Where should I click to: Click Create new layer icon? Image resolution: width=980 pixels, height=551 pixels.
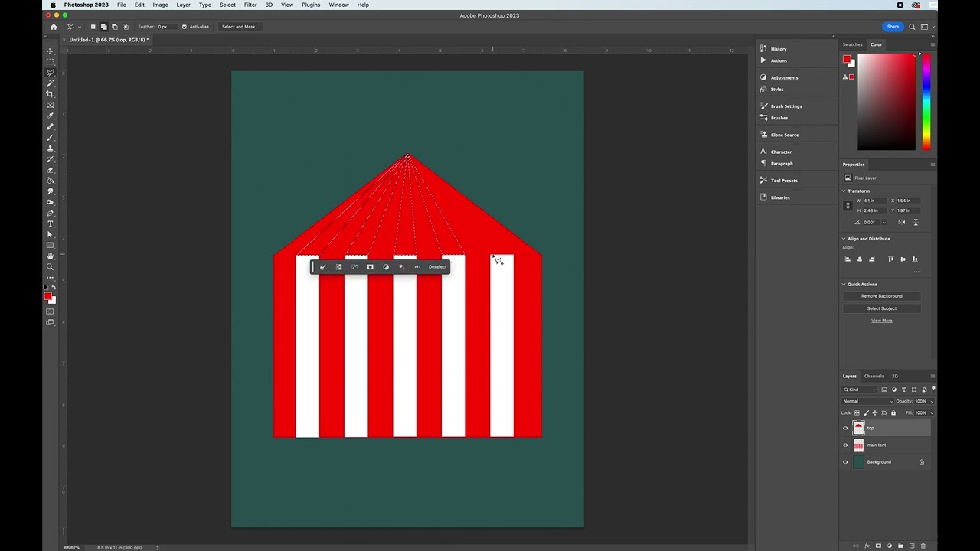[911, 546]
